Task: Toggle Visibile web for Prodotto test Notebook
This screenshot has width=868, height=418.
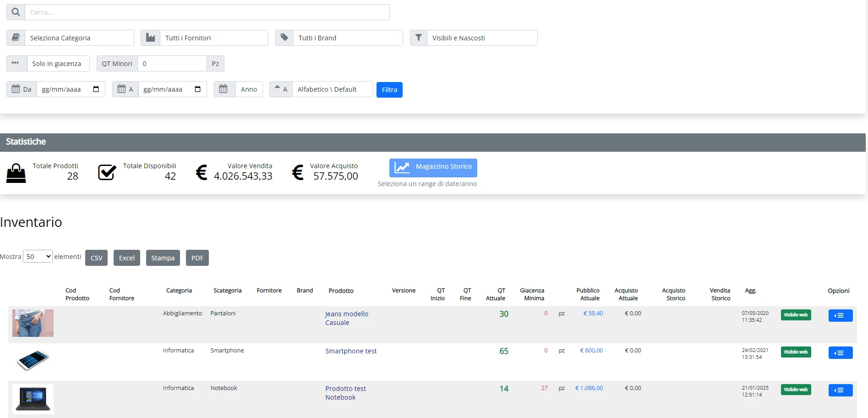Action: pyautogui.click(x=796, y=390)
